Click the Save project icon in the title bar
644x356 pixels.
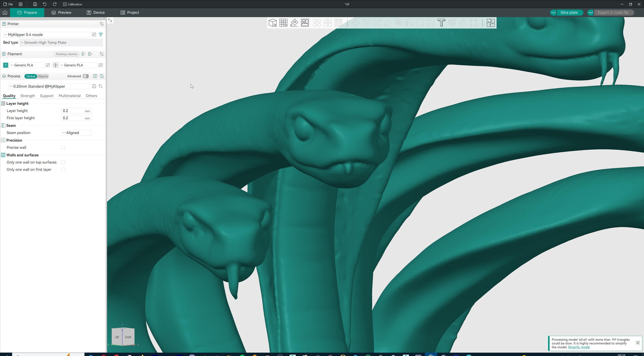35,4
